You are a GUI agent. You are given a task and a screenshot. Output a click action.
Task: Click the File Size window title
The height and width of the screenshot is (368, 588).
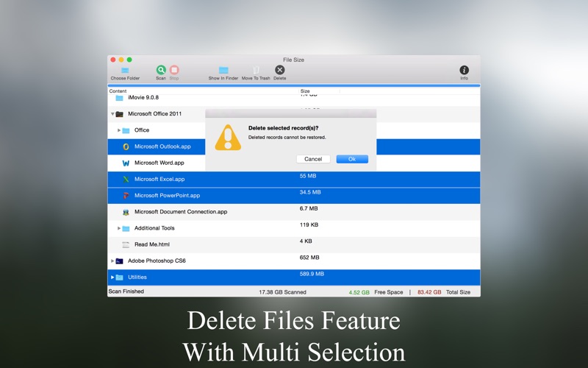coord(293,60)
